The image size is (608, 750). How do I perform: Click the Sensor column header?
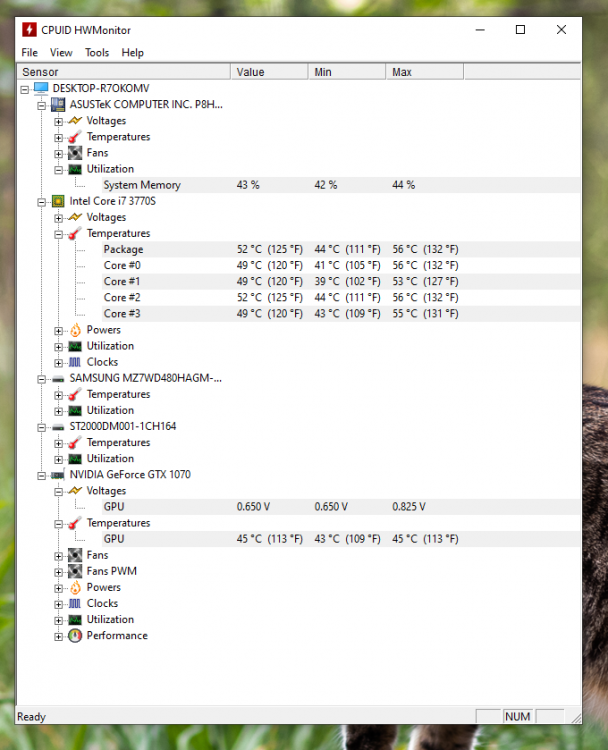124,72
